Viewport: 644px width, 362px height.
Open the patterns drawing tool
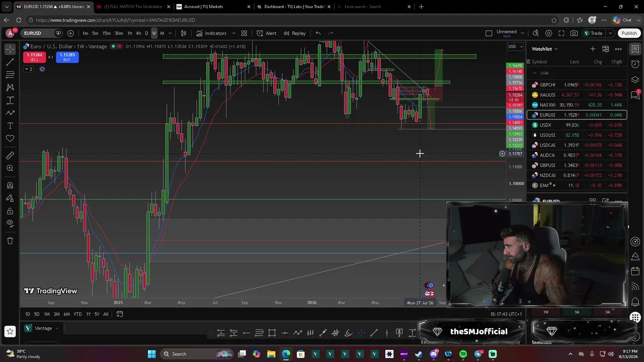(x=10, y=87)
